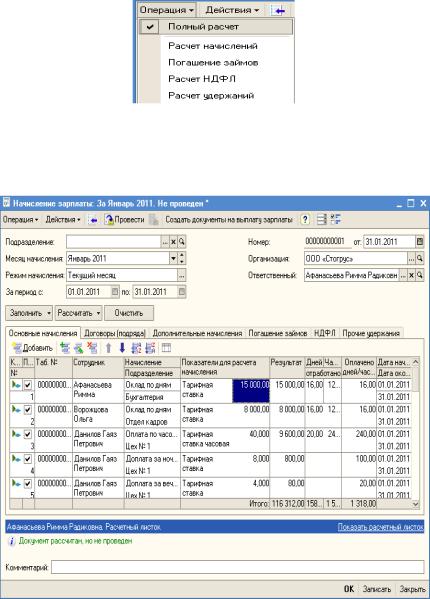Click the green row marker for Афанасьева Римма
This screenshot has width=430, height=599.
coord(16,385)
